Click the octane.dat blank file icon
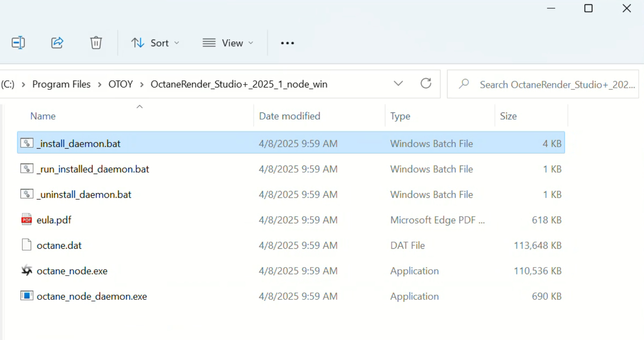The height and width of the screenshot is (340, 644). coord(27,245)
